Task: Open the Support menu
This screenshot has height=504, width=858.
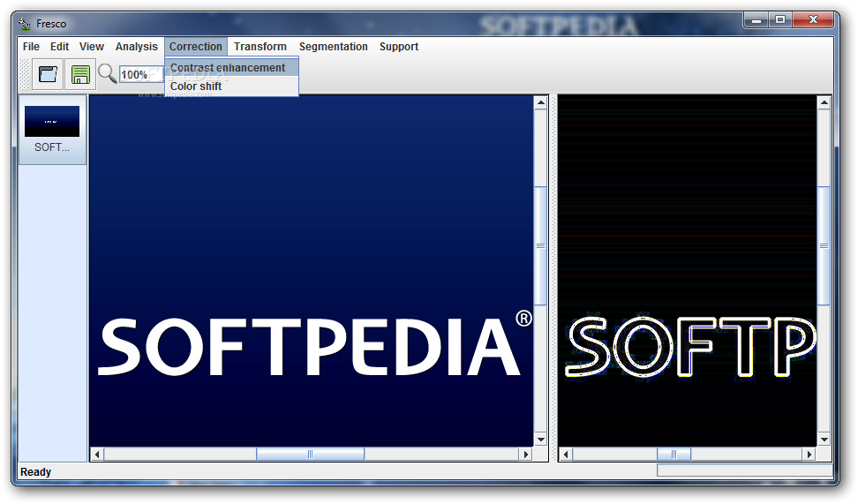Action: pyautogui.click(x=399, y=47)
